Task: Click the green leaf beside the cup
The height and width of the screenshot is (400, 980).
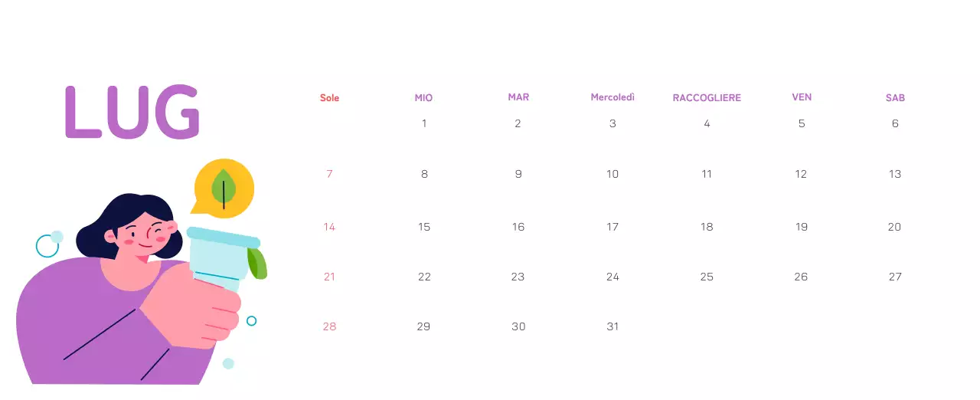Action: [257, 264]
